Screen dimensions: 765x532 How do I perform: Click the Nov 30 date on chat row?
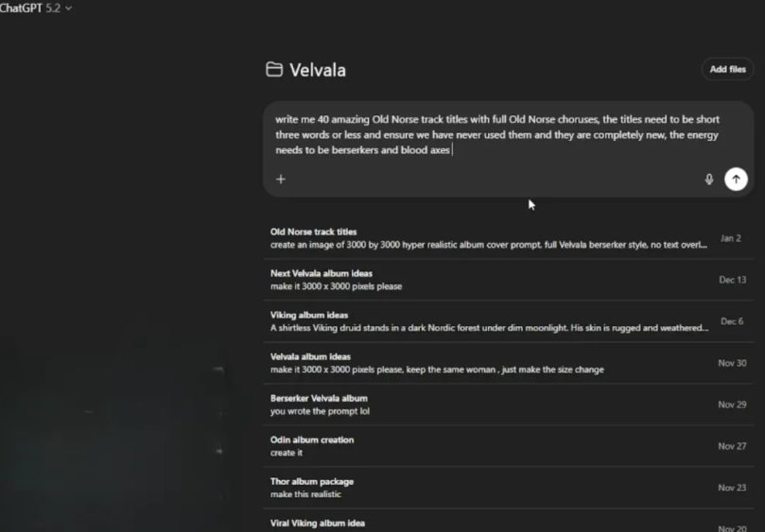732,363
